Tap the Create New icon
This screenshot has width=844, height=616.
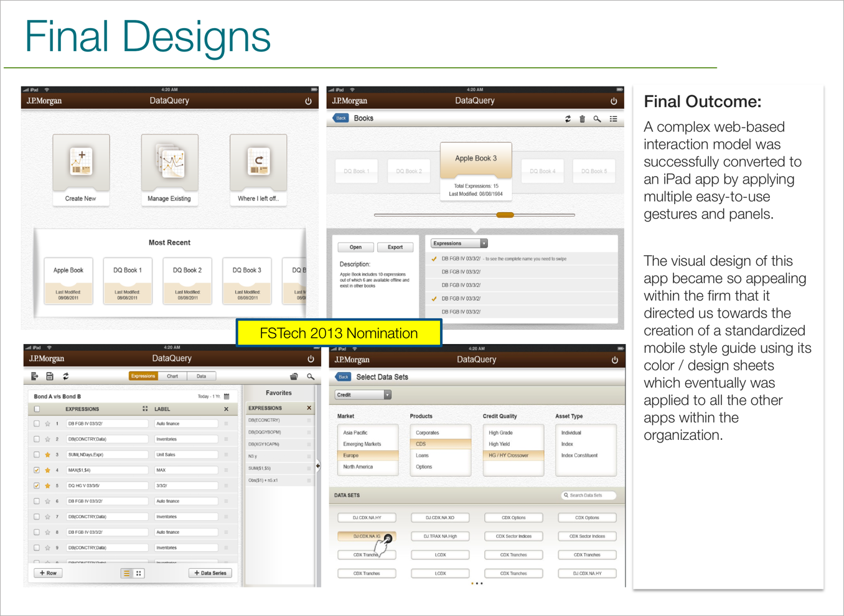tap(82, 162)
